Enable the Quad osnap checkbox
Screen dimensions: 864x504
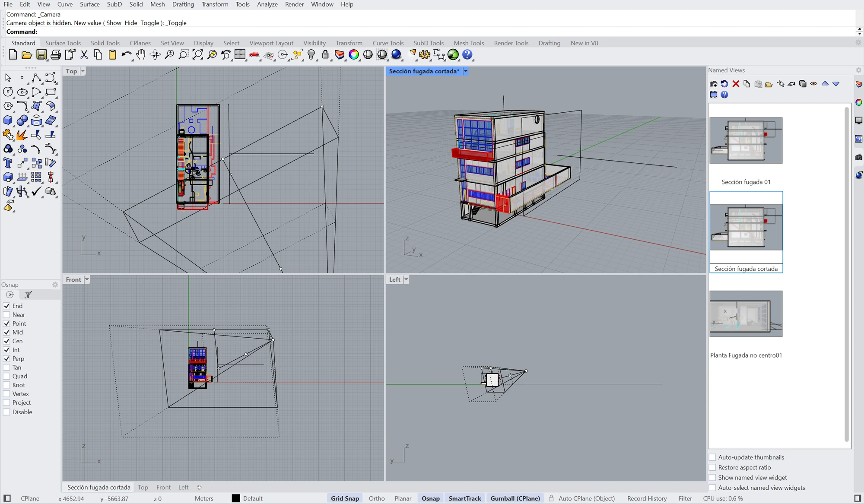[6, 376]
